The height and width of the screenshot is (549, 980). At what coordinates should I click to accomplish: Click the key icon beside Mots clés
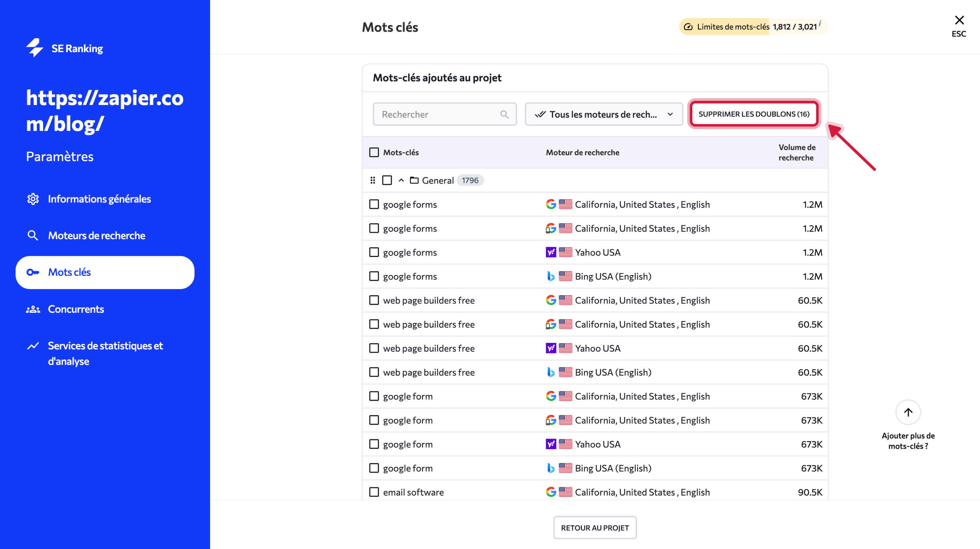tap(33, 272)
